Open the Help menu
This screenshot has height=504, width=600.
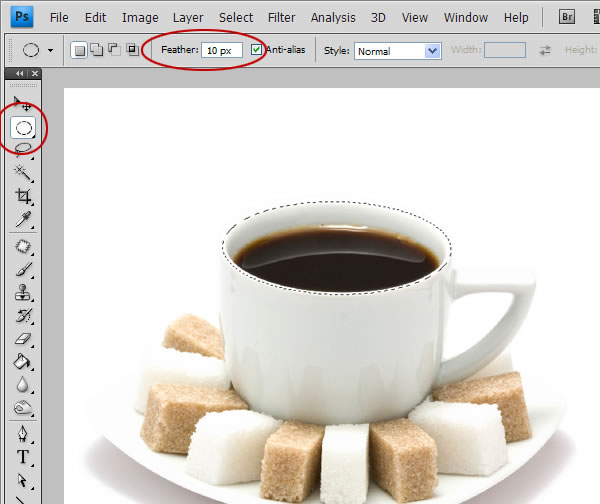pos(516,18)
